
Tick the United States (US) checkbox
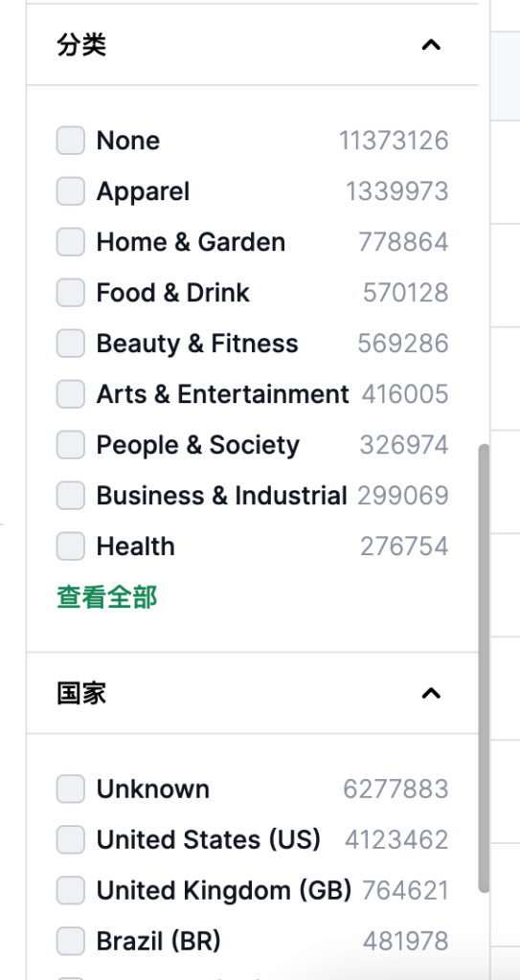point(71,839)
